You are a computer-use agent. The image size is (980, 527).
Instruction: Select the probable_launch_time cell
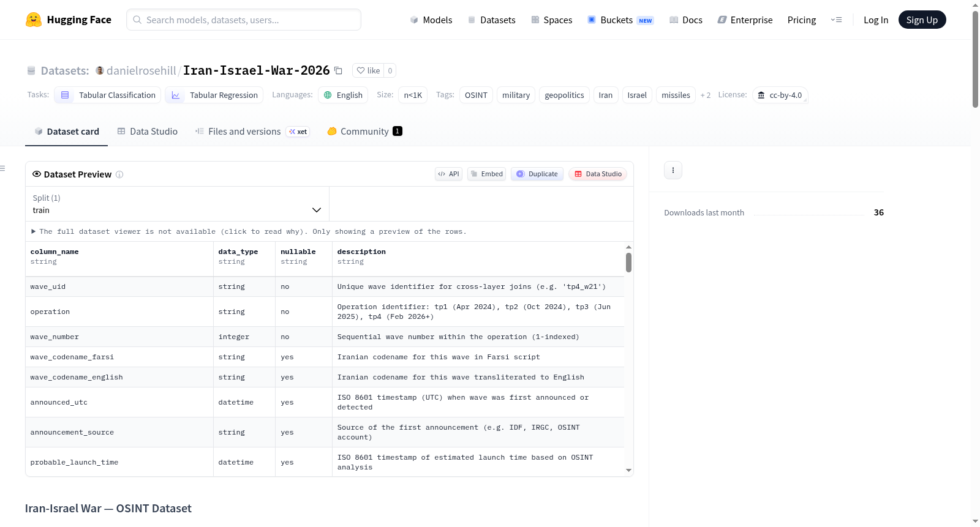point(119,462)
